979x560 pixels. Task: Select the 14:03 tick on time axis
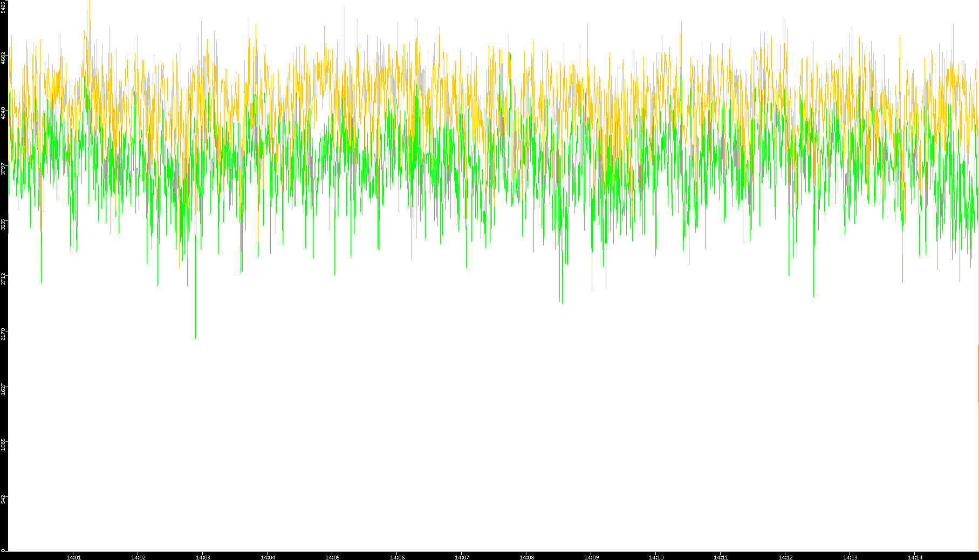[203, 557]
